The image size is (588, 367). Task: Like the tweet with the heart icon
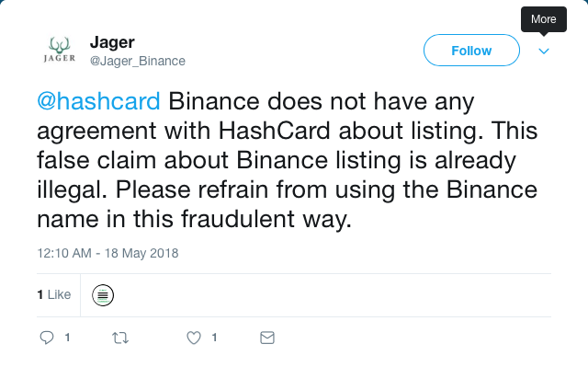(194, 338)
